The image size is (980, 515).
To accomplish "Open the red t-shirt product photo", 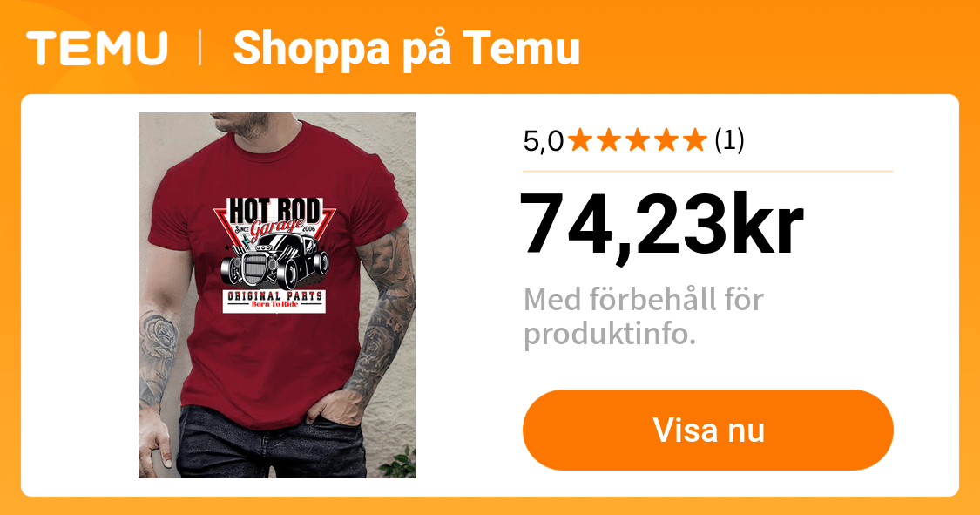I will (x=277, y=295).
